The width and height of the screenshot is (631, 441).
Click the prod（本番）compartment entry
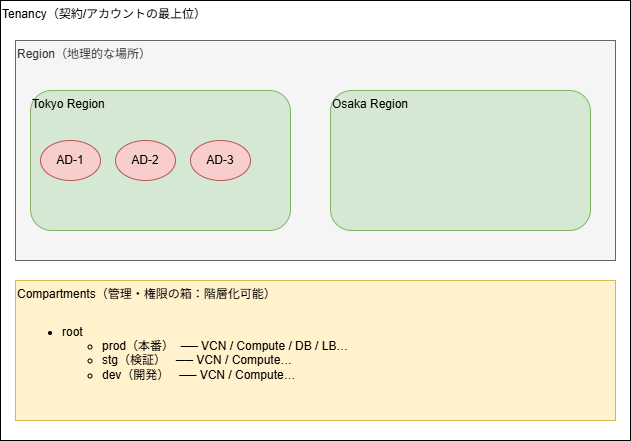coord(135,346)
